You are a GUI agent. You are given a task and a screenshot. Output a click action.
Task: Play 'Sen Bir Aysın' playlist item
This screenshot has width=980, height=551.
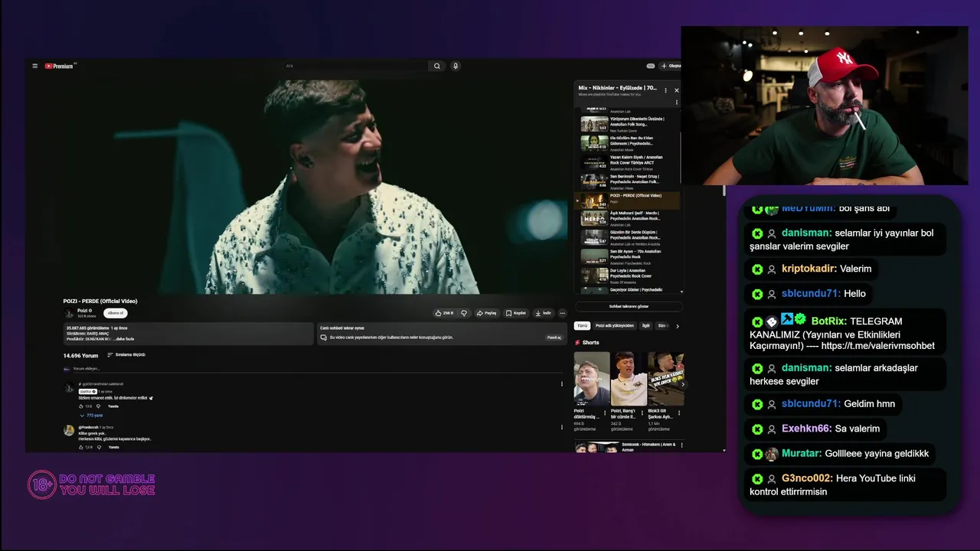pyautogui.click(x=628, y=256)
